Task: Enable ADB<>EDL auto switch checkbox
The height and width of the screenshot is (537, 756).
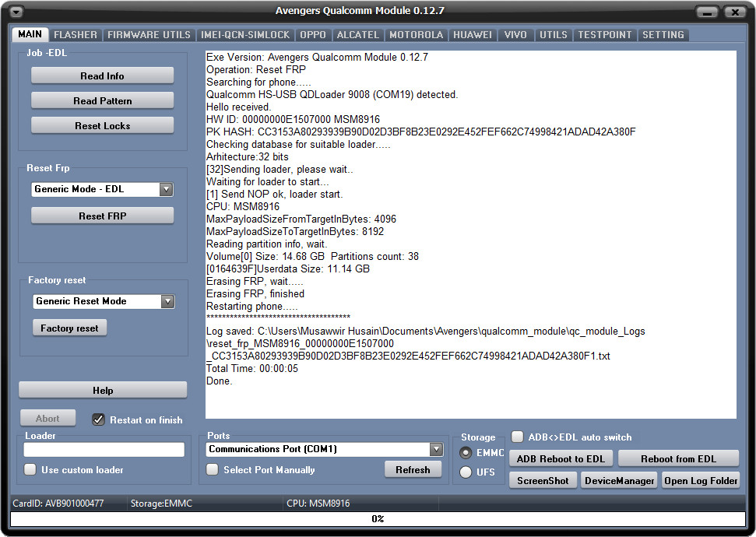Action: pos(517,437)
